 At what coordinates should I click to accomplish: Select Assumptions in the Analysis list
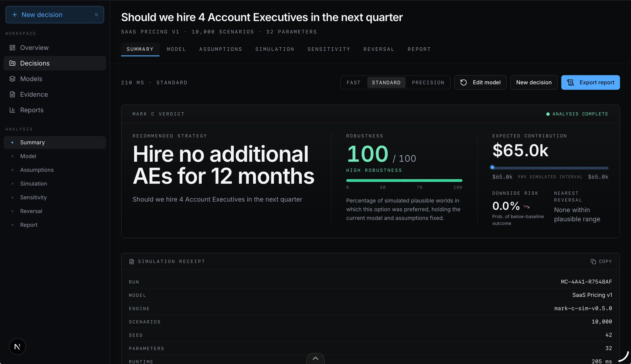[55, 170]
